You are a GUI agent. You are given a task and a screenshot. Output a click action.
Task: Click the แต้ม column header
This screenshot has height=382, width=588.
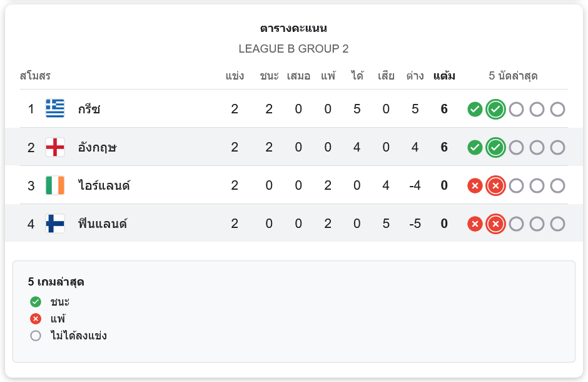point(444,76)
